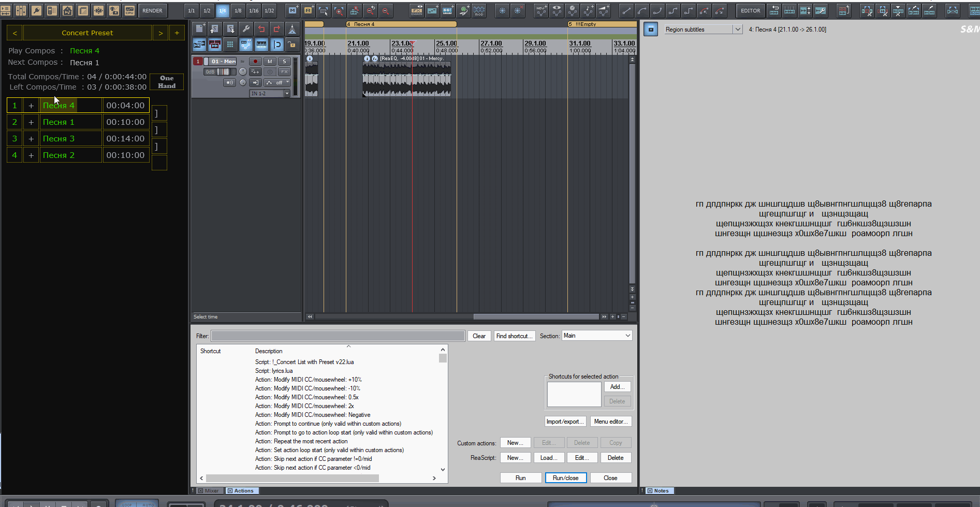Select the square envelope point shape icon
Screen dimensions: 980x507
point(689,10)
